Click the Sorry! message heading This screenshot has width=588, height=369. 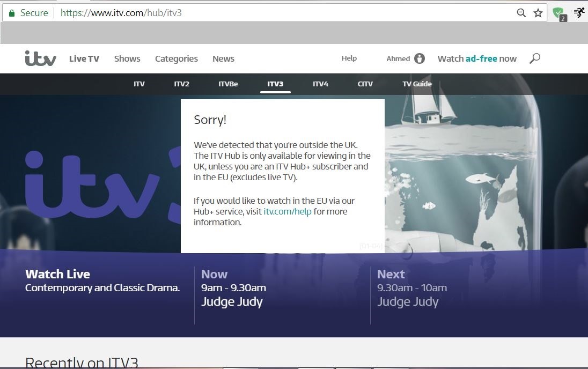[x=210, y=120]
